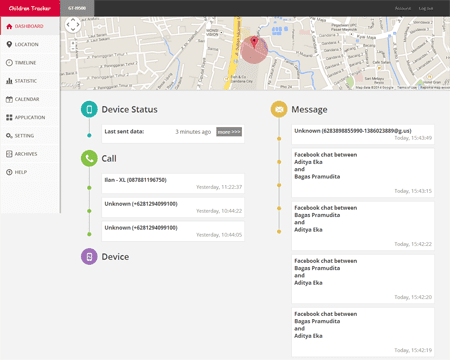Select the GT-I9500 device tab
The width and height of the screenshot is (450, 360).
pos(77,8)
